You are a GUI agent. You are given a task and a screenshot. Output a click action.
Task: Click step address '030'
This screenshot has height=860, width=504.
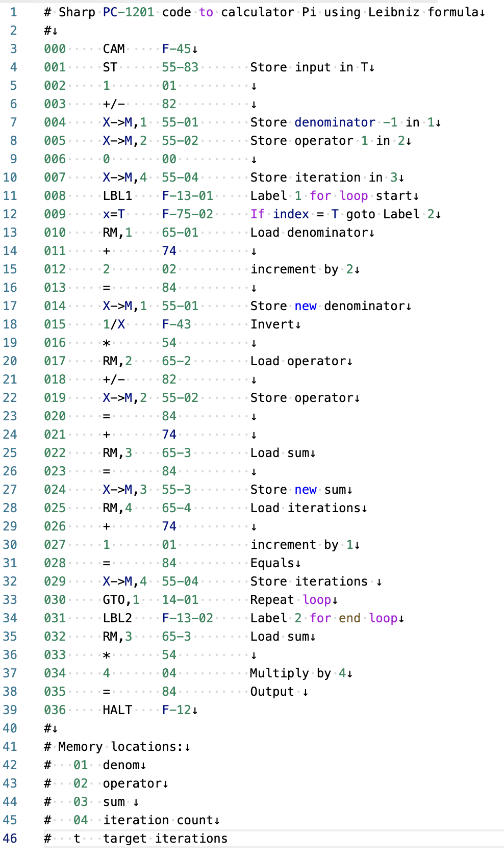point(55,600)
